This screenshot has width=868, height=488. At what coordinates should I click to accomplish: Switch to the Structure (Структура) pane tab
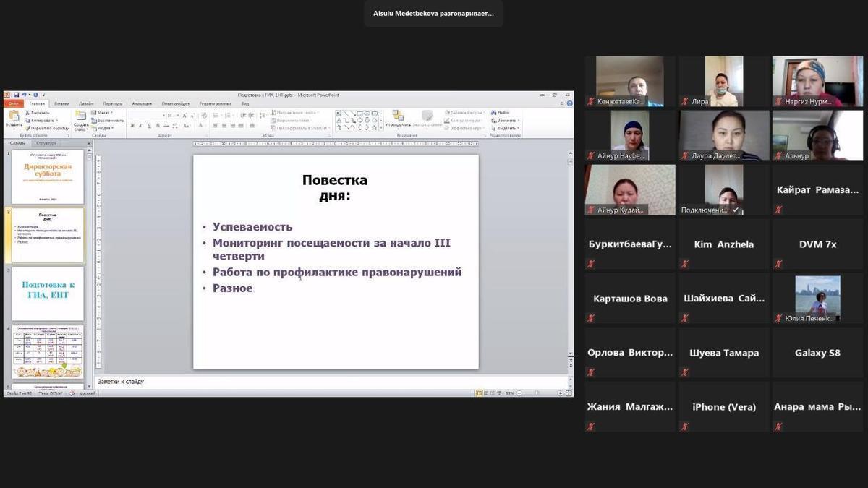pyautogui.click(x=46, y=143)
